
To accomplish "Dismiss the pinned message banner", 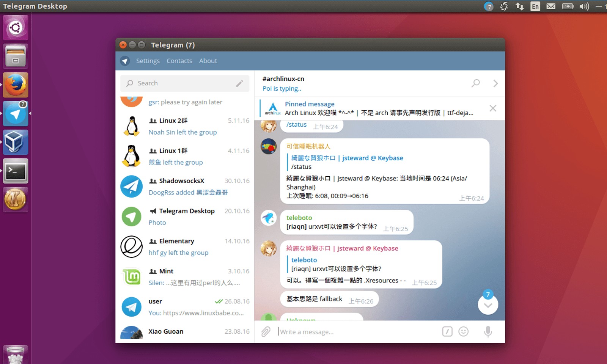I will 493,108.
